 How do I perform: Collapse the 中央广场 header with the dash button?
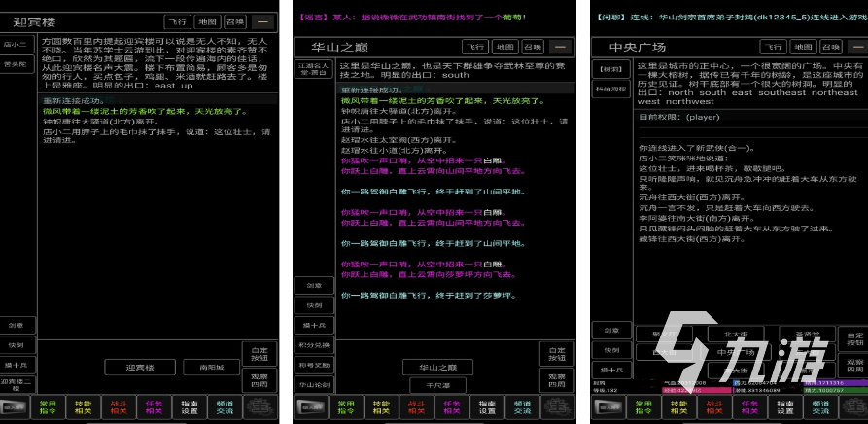pos(855,46)
